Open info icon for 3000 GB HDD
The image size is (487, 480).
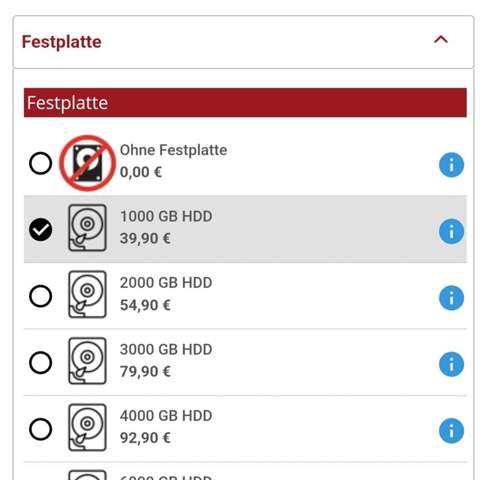pos(451,364)
